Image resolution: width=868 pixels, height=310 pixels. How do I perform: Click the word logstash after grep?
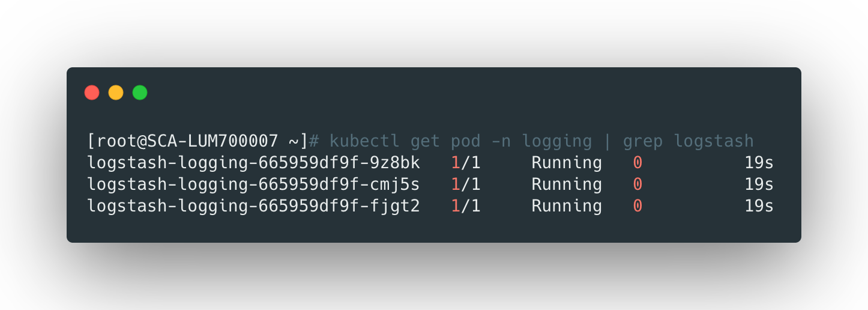click(x=713, y=141)
